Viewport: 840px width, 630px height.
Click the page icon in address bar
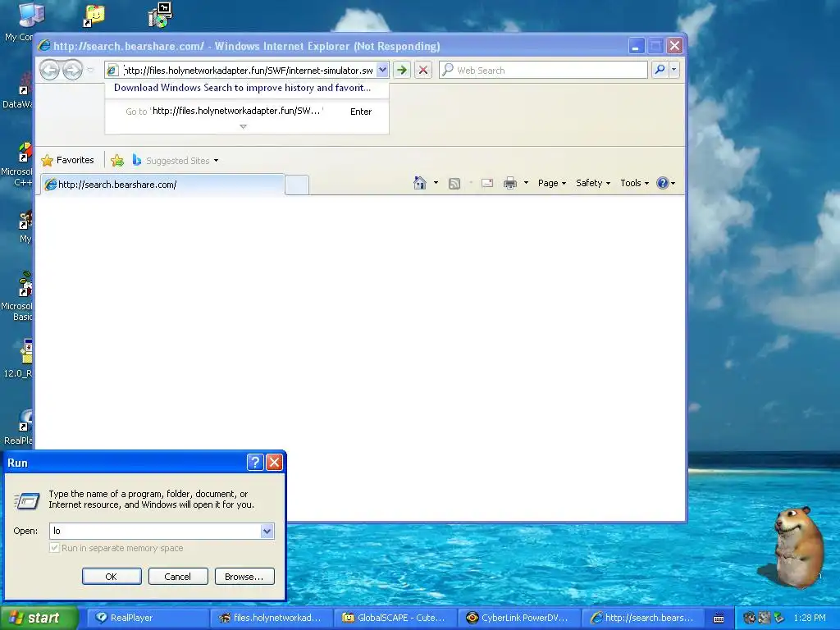[x=112, y=71]
